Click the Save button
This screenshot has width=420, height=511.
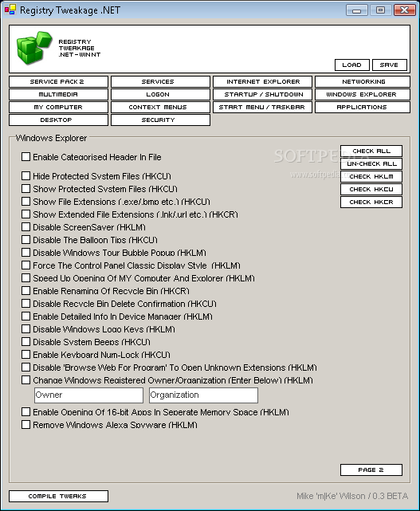click(390, 65)
